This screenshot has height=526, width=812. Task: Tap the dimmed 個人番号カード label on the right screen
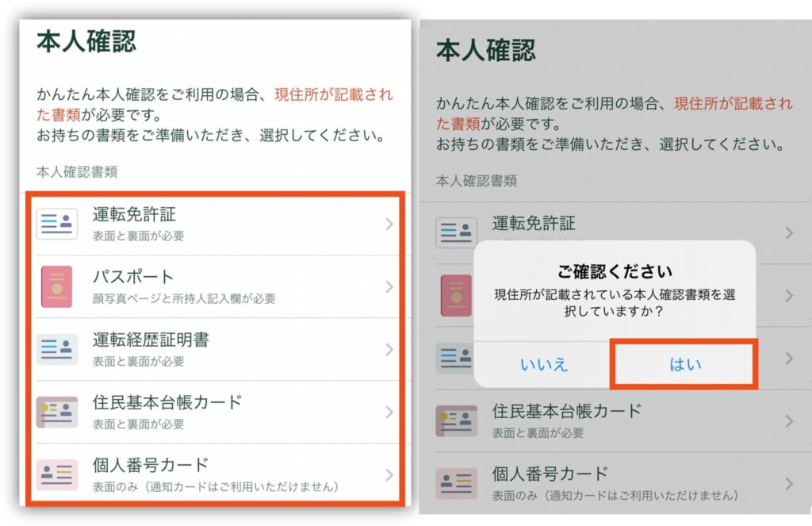(550, 474)
